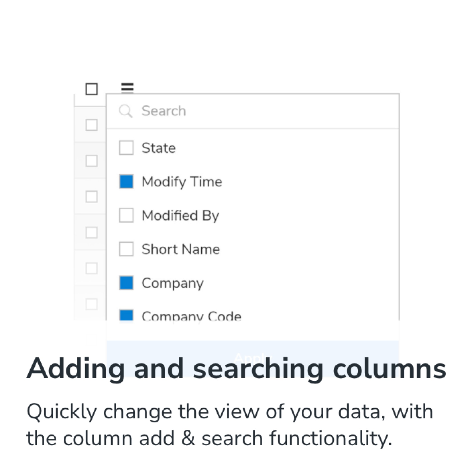Screen dimensions: 476x476
Task: Select the second table row checkbox
Action: (x=91, y=161)
